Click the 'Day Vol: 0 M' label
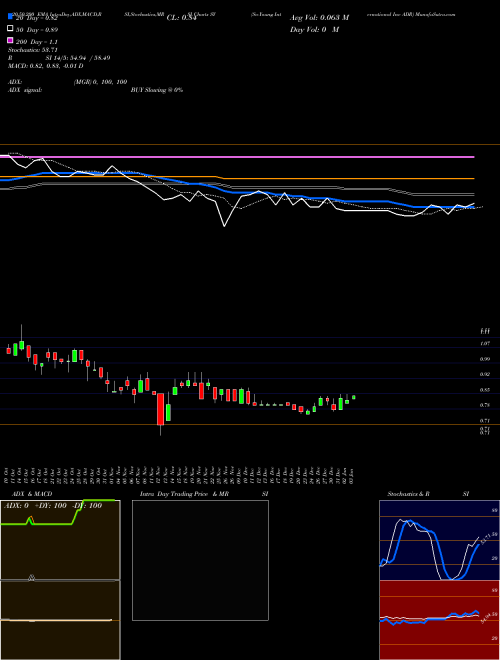The width and height of the screenshot is (500, 660). pyautogui.click(x=314, y=29)
